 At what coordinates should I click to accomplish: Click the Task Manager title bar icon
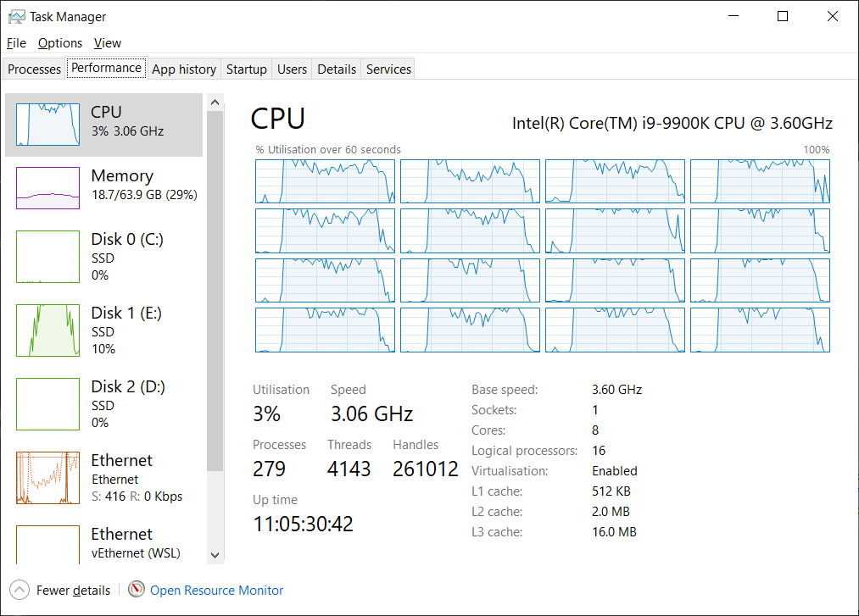coord(16,16)
